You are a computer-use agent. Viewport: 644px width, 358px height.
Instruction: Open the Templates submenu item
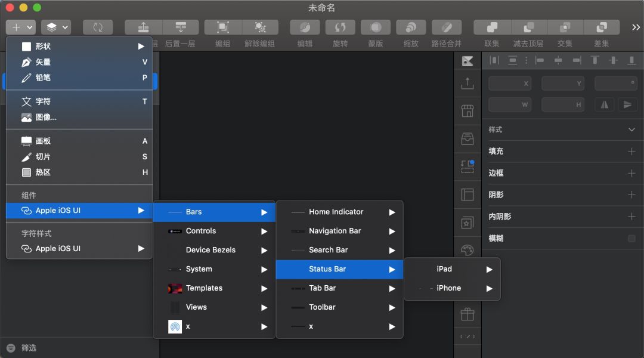[214, 288]
